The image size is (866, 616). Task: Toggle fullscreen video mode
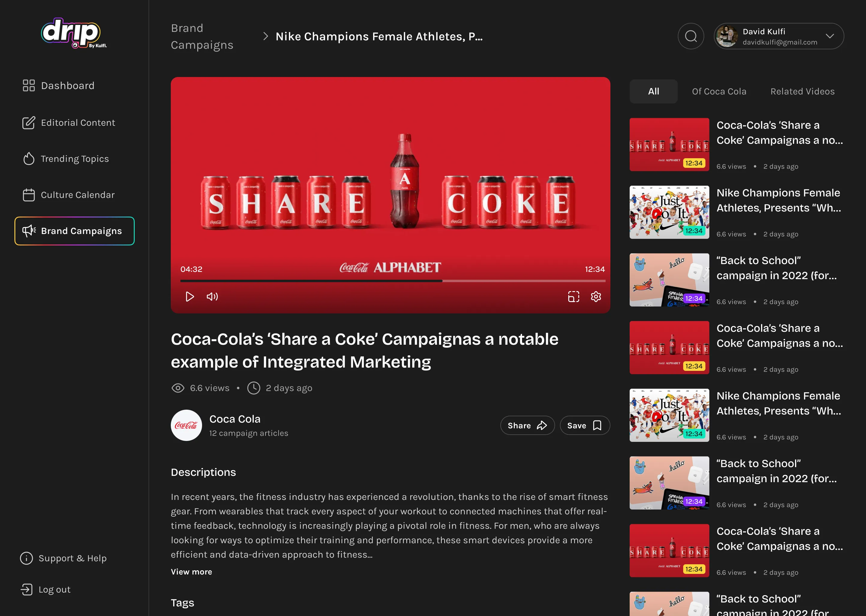(574, 297)
